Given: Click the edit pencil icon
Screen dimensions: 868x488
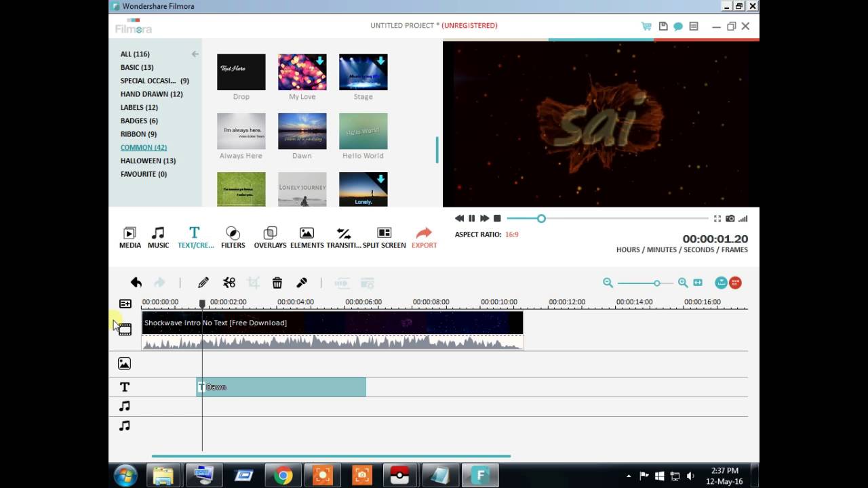Looking at the screenshot, I should (203, 283).
